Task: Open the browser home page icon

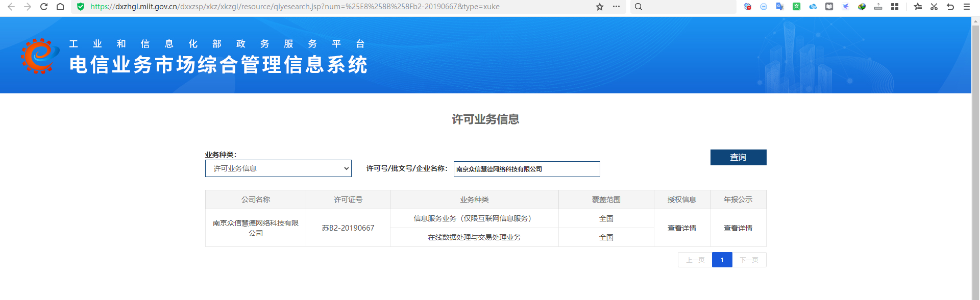Action: tap(60, 7)
